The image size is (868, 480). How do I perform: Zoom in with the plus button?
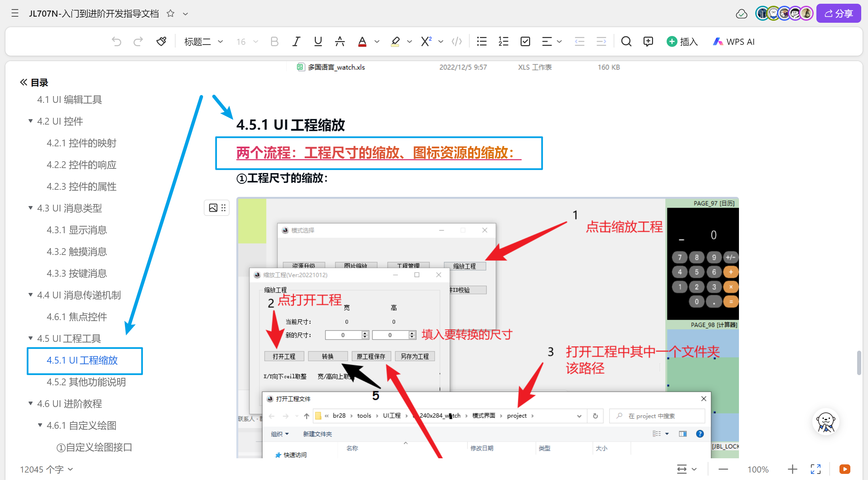[x=792, y=469]
